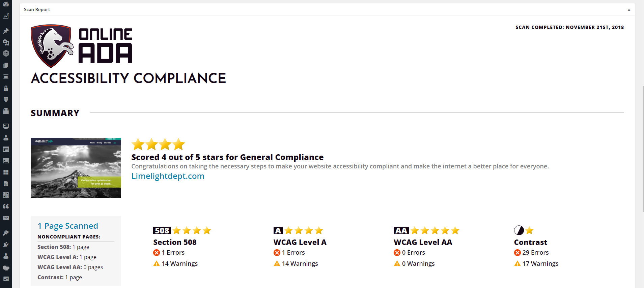Open the Limelightdept.com link
This screenshot has width=644, height=288.
coord(168,176)
